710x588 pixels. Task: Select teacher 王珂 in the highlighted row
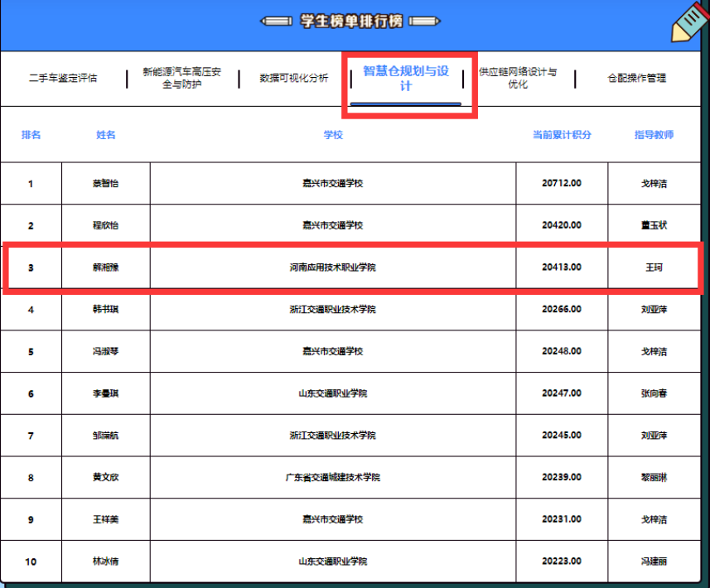pyautogui.click(x=654, y=267)
